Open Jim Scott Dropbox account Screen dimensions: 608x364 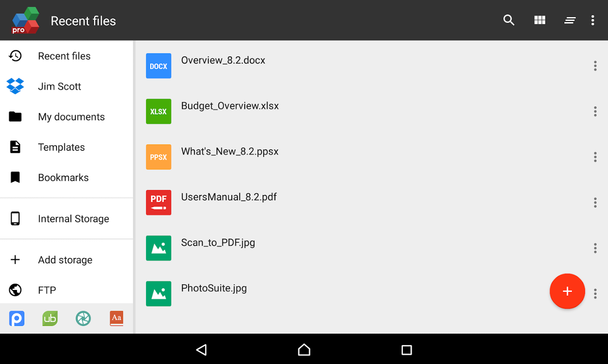coord(66,86)
